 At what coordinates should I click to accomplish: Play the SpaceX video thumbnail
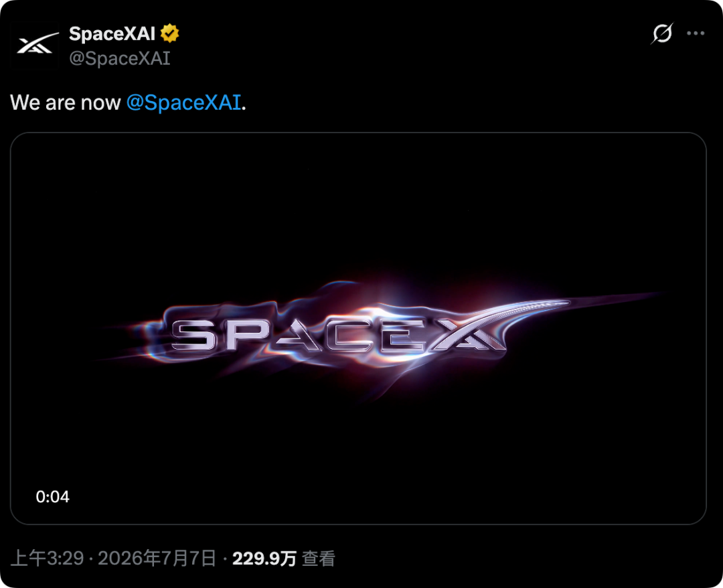(x=358, y=328)
